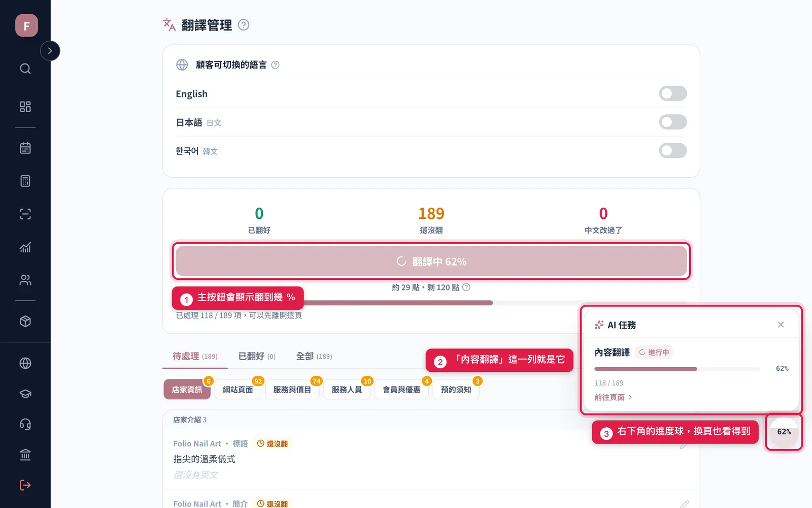This screenshot has height=508, width=812.
Task: Enable the English language toggle
Action: [x=673, y=93]
